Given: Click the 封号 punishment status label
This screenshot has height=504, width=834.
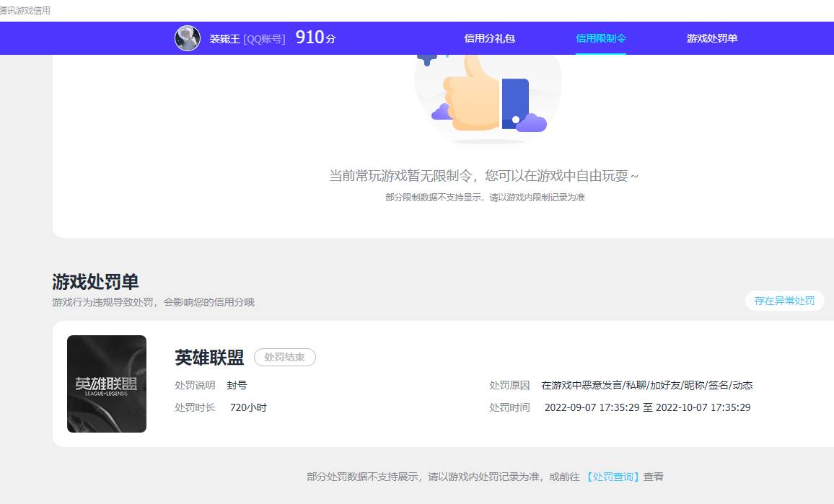Looking at the screenshot, I should tap(237, 385).
